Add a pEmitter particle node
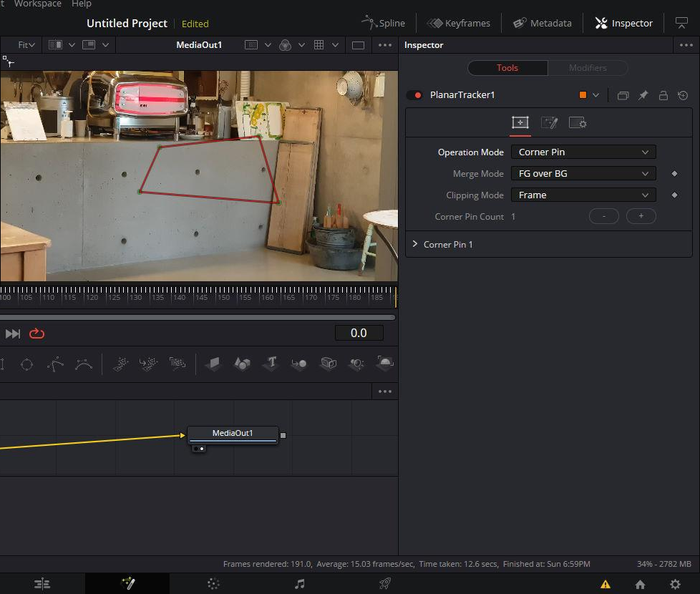 point(120,364)
